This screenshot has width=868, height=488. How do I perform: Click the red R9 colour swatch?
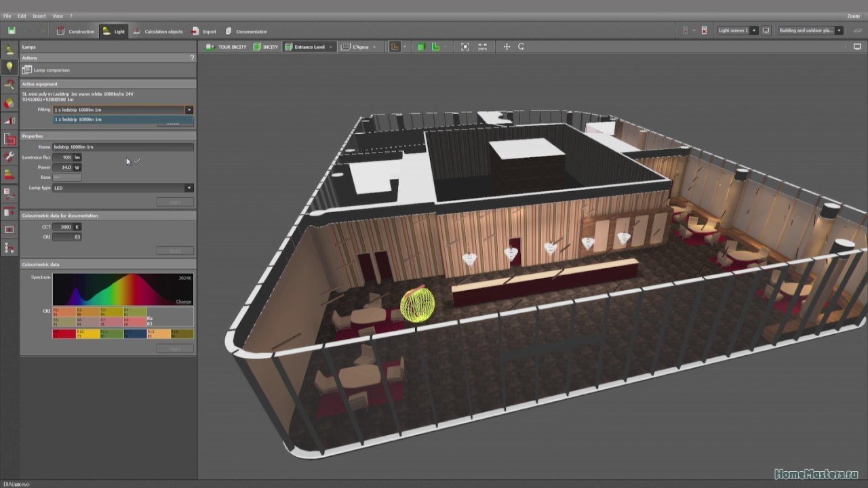click(64, 333)
